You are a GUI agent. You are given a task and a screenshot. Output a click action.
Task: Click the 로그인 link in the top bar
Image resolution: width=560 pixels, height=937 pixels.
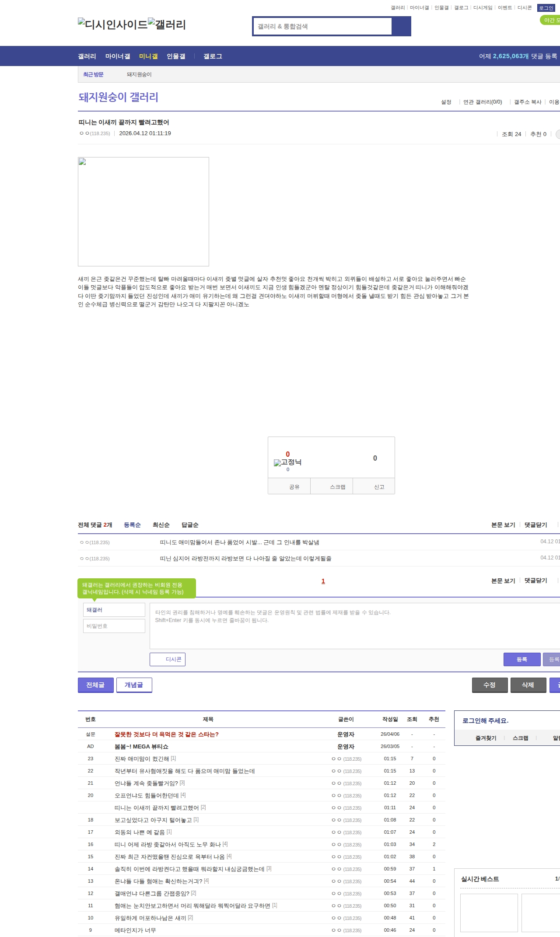click(x=546, y=8)
